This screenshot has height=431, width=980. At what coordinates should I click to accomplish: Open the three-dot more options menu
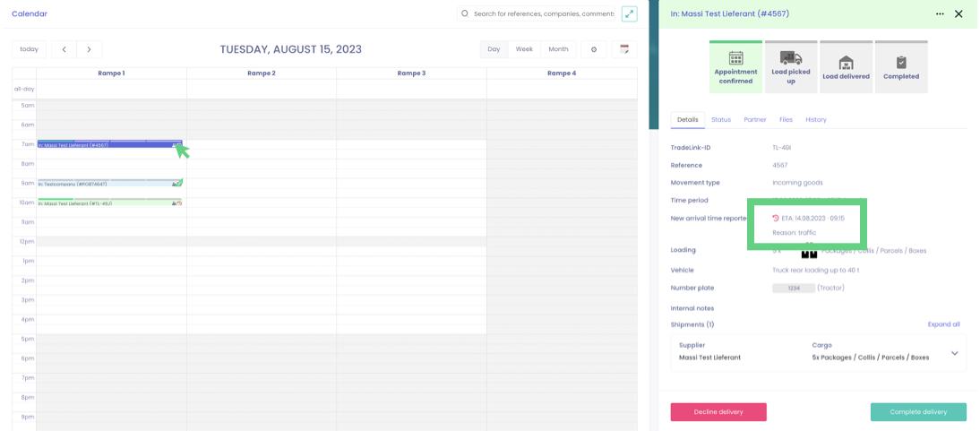coord(940,13)
